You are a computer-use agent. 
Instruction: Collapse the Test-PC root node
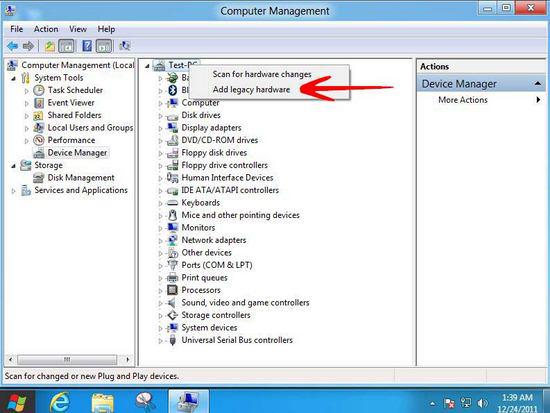[x=147, y=66]
